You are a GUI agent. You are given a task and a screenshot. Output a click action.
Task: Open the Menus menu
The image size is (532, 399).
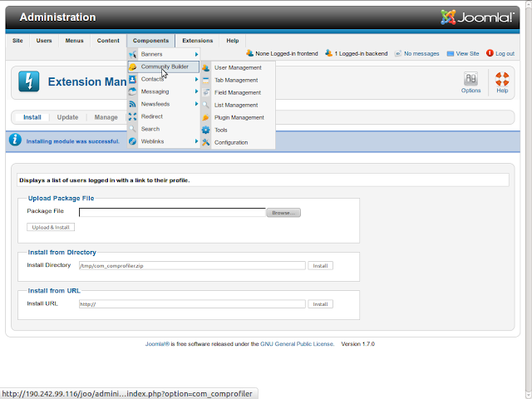[74, 41]
